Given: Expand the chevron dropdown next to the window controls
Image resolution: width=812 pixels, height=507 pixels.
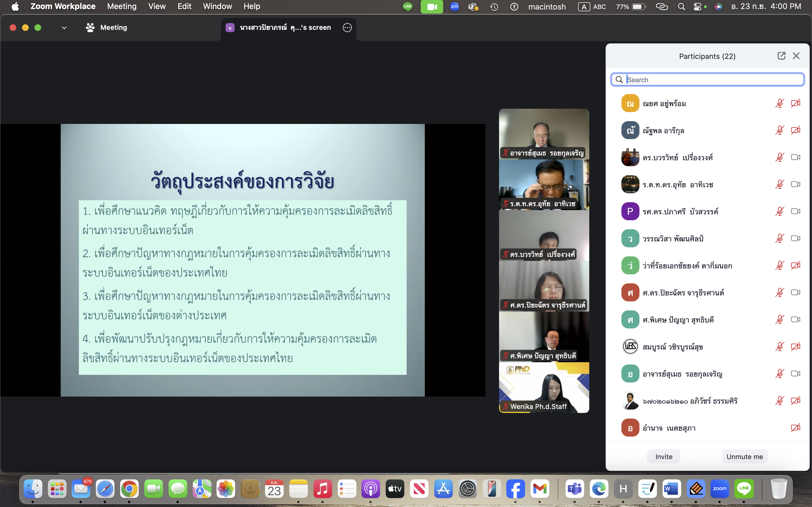Looking at the screenshot, I should pyautogui.click(x=64, y=28).
